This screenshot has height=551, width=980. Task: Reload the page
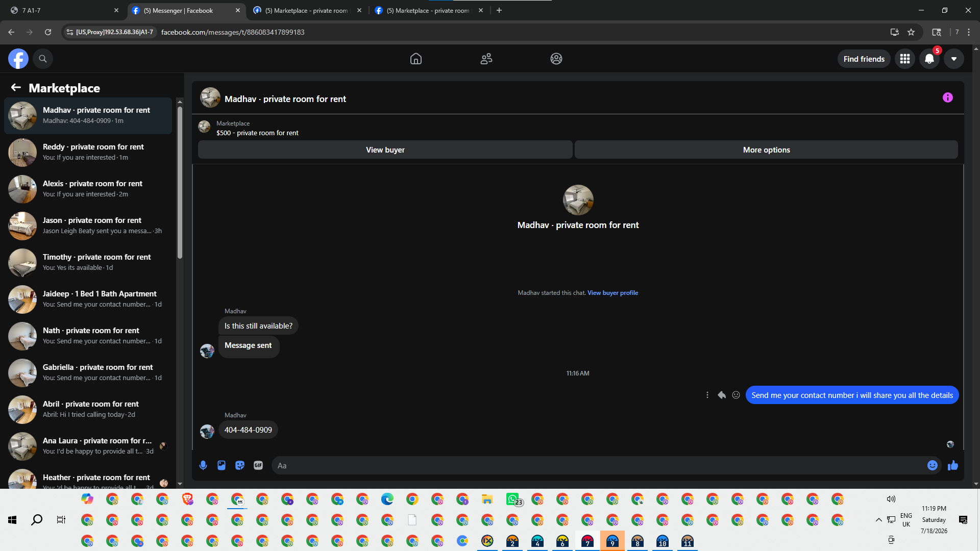tap(48, 32)
